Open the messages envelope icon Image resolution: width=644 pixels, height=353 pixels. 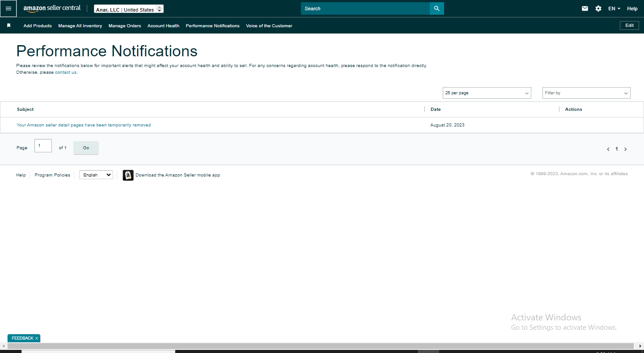[585, 8]
